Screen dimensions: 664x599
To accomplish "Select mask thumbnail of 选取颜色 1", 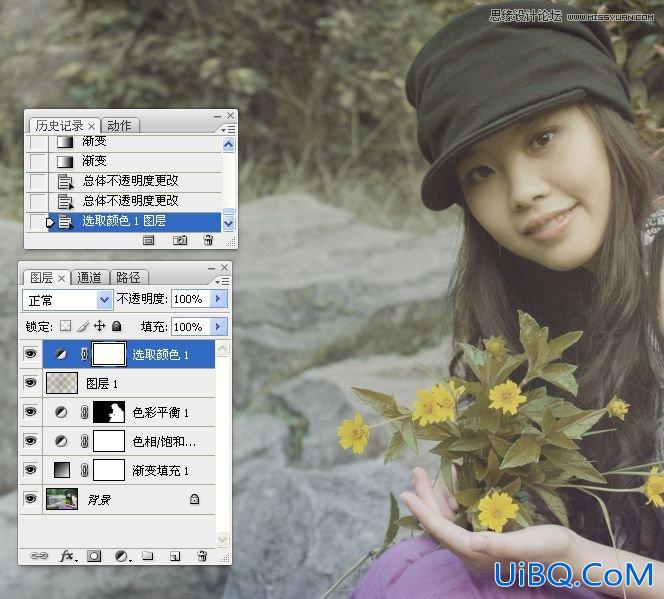I will point(109,354).
